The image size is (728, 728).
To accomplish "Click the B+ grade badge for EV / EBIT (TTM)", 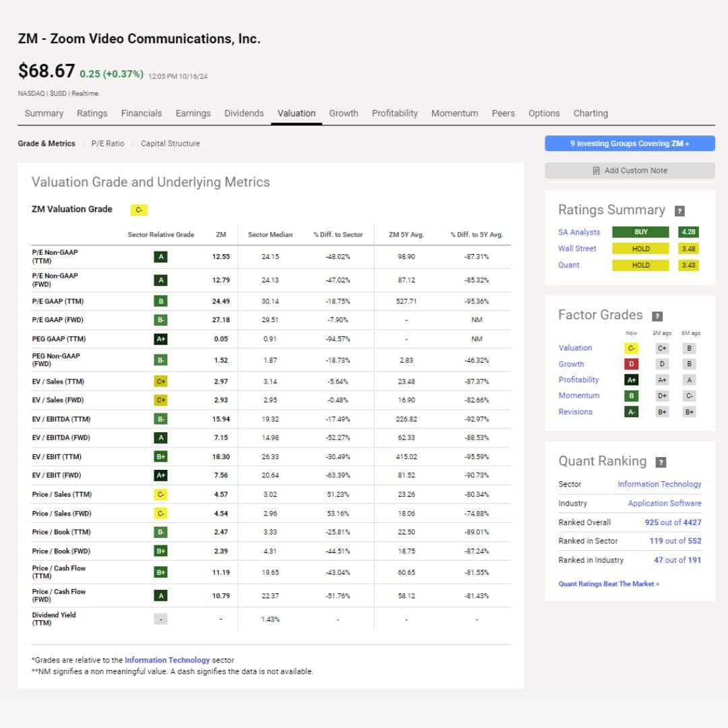I will tap(160, 457).
